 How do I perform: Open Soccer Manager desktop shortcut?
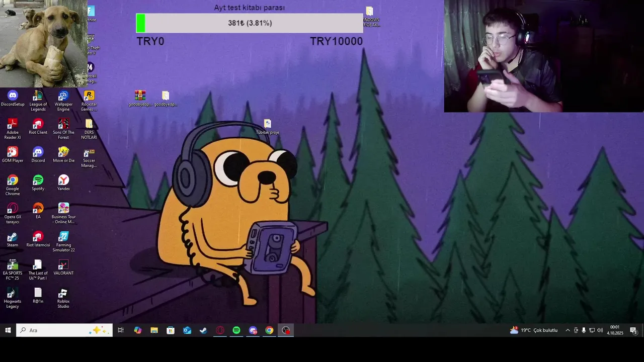point(89,157)
